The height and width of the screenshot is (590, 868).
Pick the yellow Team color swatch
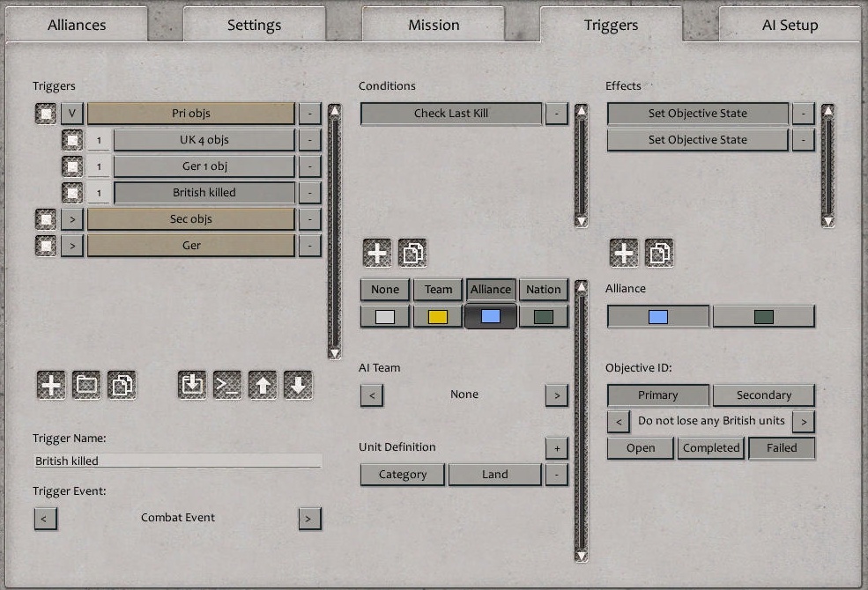(x=437, y=315)
